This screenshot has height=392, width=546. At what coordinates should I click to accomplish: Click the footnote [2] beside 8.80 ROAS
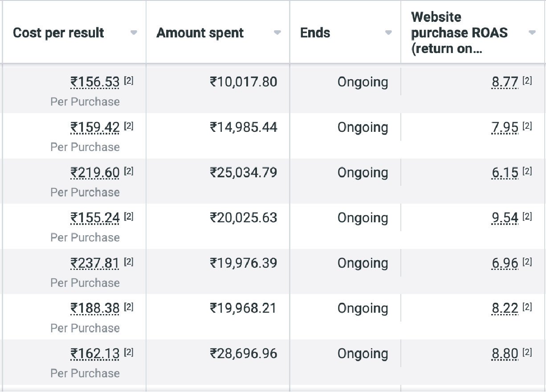[x=527, y=352]
